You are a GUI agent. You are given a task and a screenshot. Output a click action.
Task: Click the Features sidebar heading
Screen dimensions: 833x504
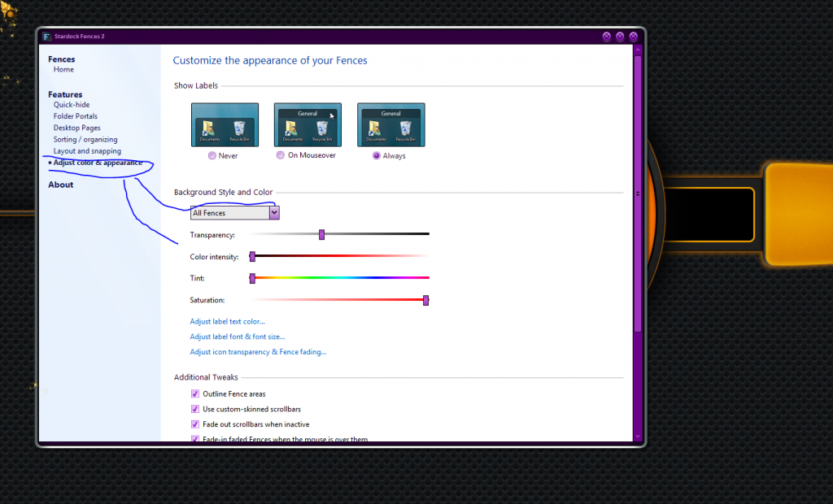click(65, 94)
